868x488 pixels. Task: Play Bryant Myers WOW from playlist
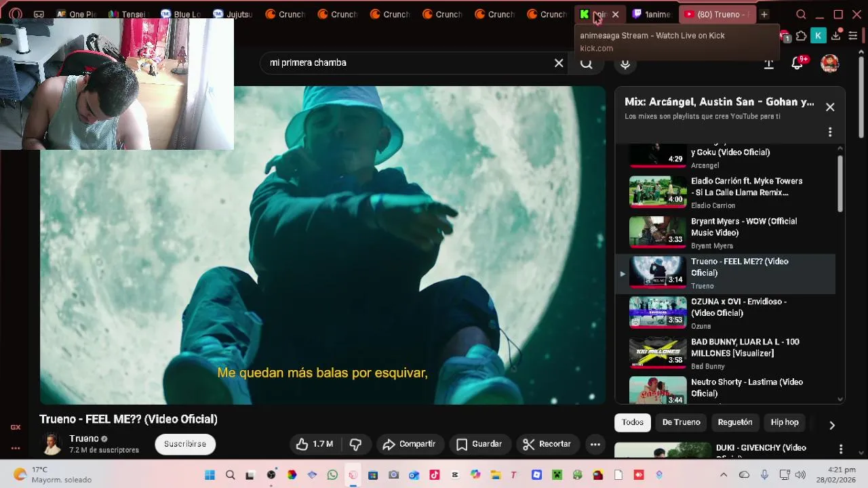(x=725, y=232)
